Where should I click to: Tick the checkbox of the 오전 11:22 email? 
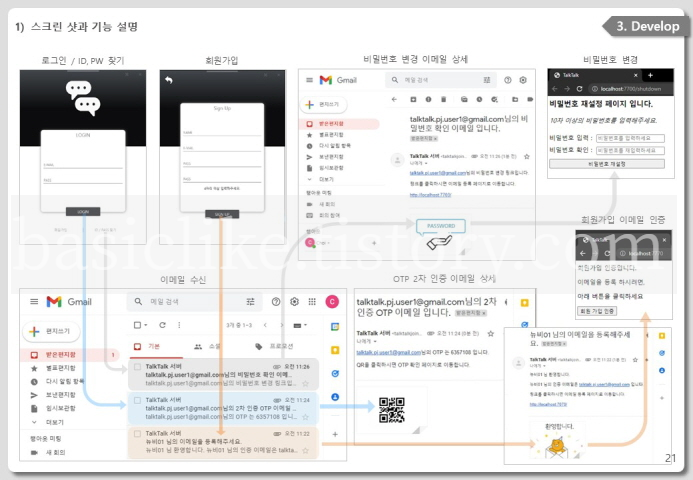point(137,434)
